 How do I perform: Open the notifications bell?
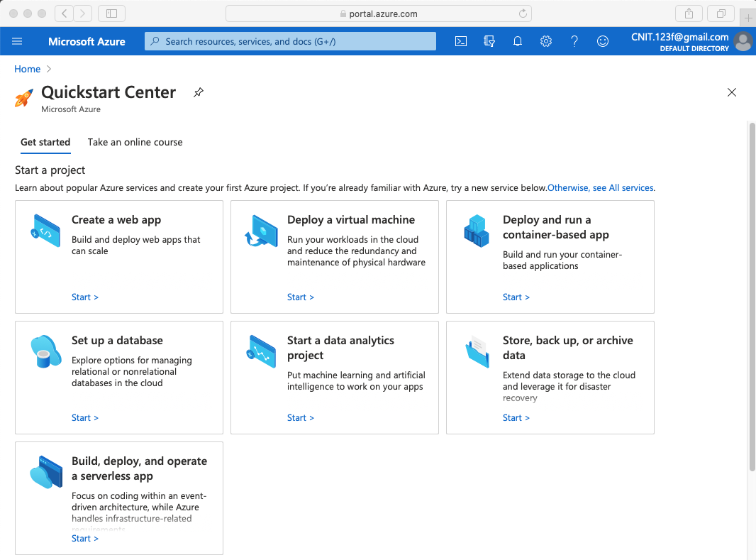click(518, 41)
